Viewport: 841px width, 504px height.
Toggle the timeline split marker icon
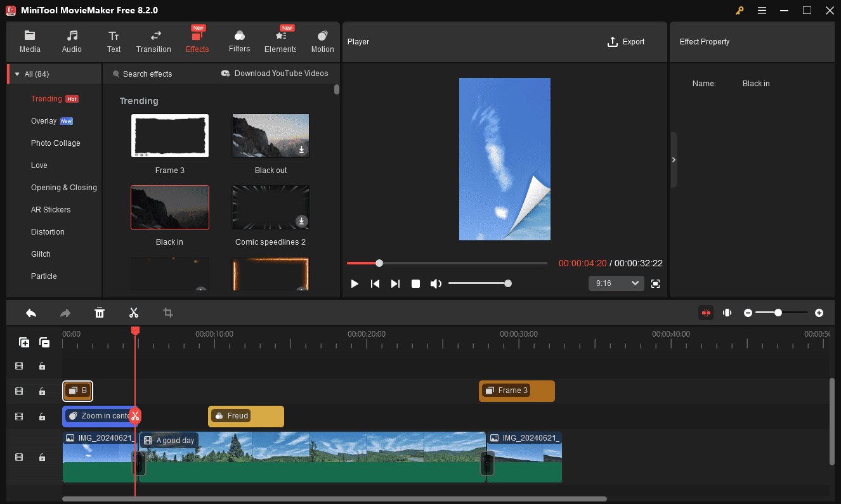point(727,313)
